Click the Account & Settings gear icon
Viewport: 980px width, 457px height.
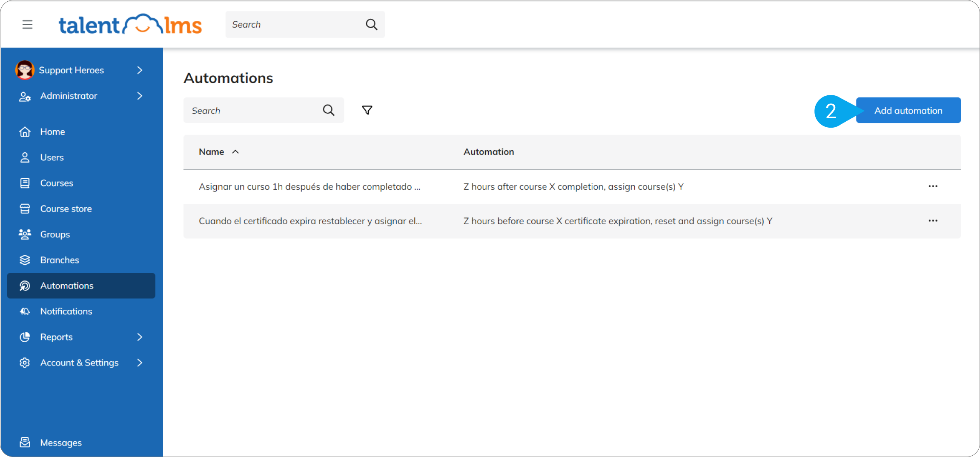tap(25, 363)
